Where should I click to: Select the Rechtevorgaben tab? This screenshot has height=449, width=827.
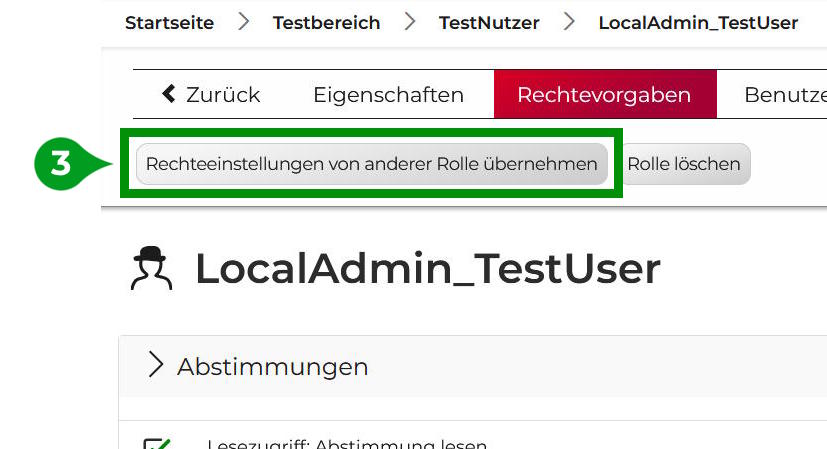click(604, 95)
